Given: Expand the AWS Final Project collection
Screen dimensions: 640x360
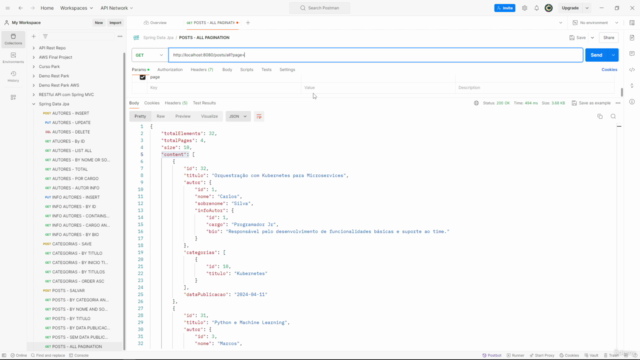Looking at the screenshot, I should pyautogui.click(x=33, y=58).
